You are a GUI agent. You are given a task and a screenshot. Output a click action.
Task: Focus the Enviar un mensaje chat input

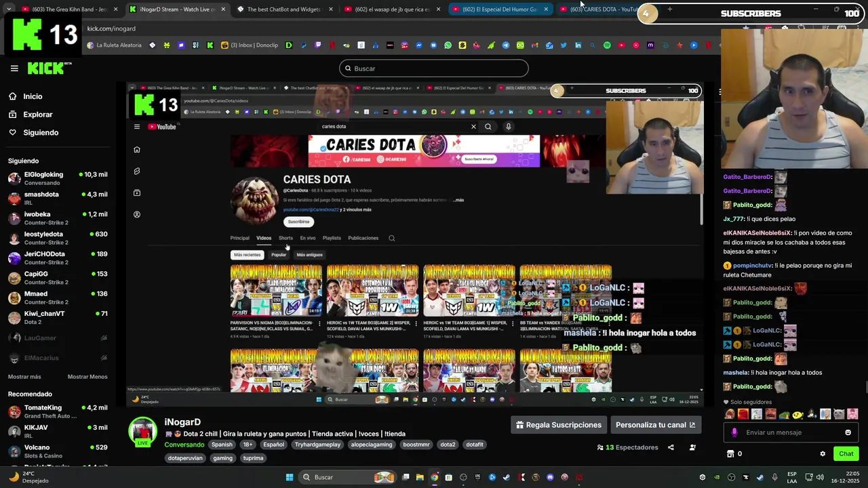[791, 432]
